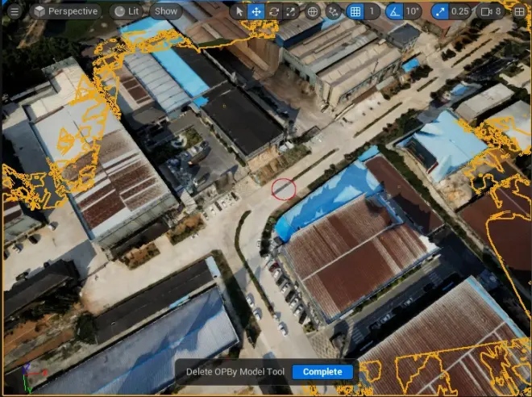The height and width of the screenshot is (397, 532).
Task: Click the red circle brush cursor on road
Action: pyautogui.click(x=284, y=189)
